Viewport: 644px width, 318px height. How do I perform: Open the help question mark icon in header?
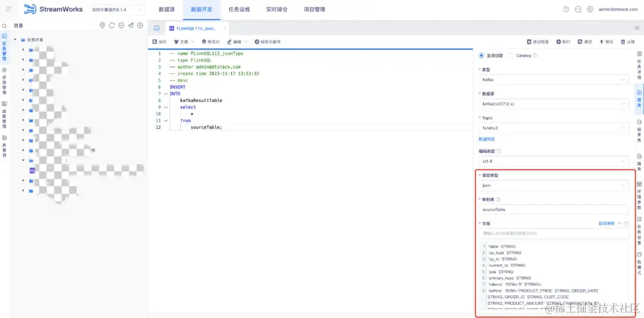click(x=566, y=9)
